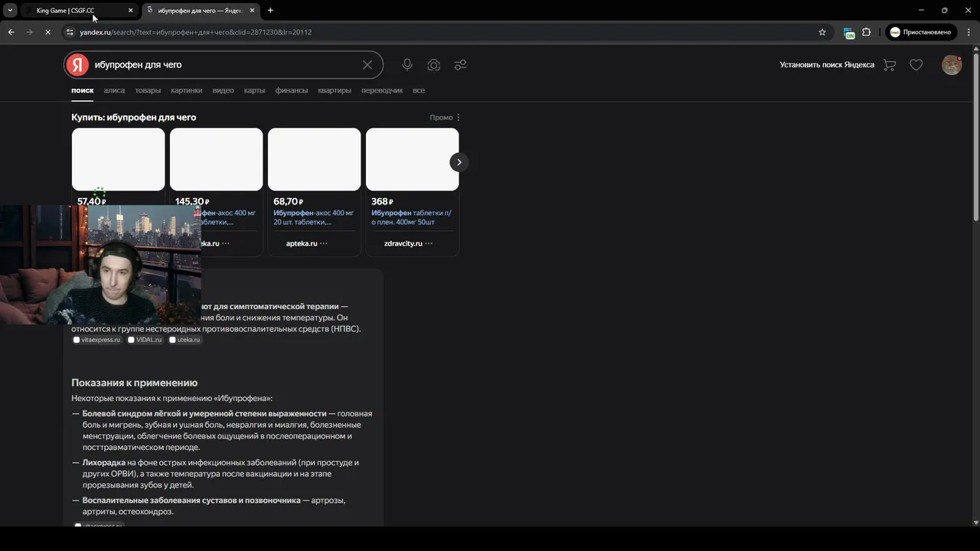Open browser extensions puzzle icon

(x=867, y=32)
